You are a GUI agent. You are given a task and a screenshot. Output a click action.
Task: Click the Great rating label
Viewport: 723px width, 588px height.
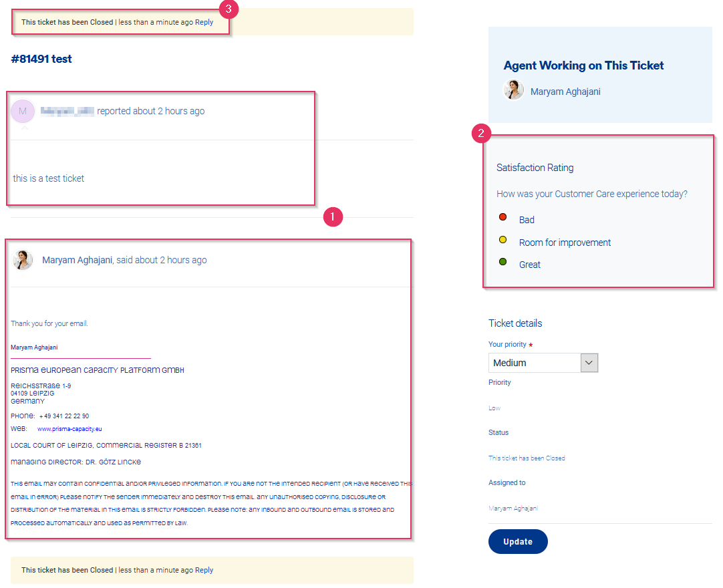coord(529,265)
